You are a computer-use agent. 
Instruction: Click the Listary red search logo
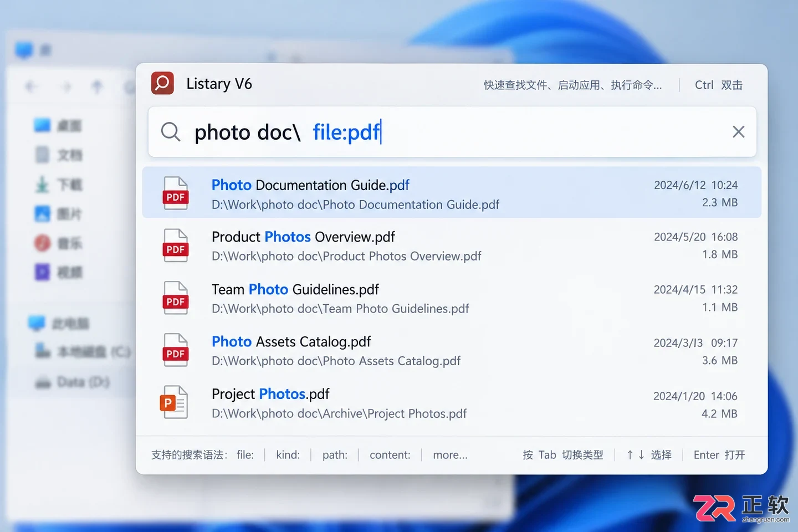tap(162, 83)
